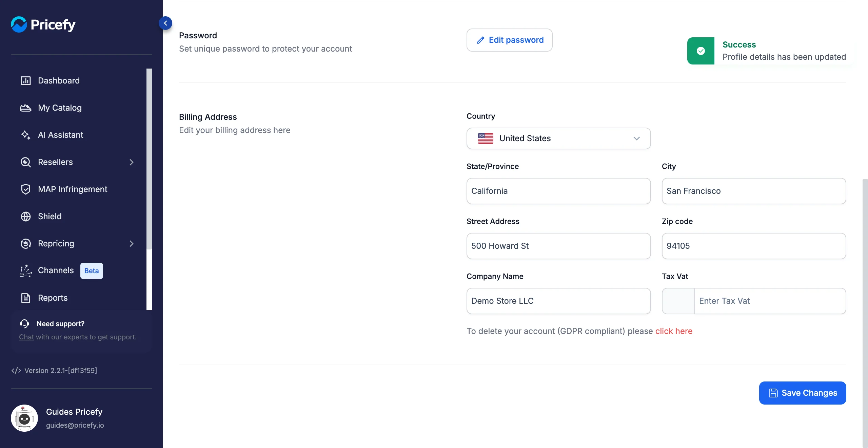Click the robot user avatar
The width and height of the screenshot is (868, 448).
pyautogui.click(x=24, y=418)
